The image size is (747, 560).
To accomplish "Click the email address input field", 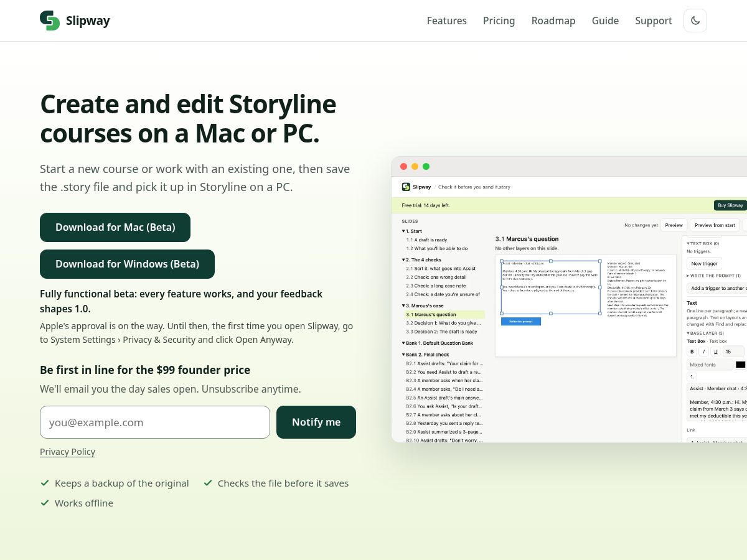I will pos(155,422).
